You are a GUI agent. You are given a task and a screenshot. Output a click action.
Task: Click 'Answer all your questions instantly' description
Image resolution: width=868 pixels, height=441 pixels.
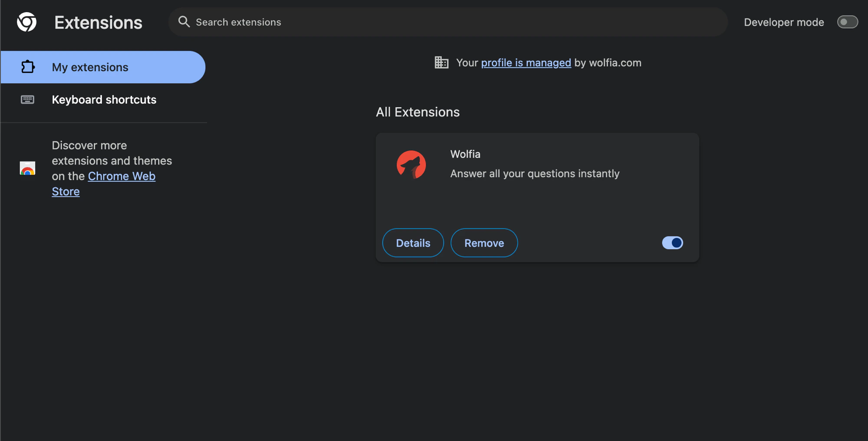click(x=535, y=174)
